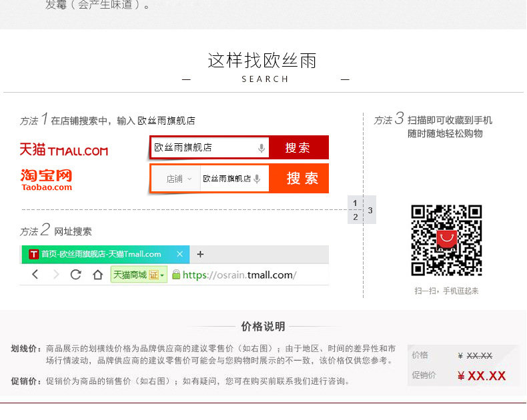Image resolution: width=527 pixels, height=420 pixels.
Task: Open a new tab with plus icon
Action: coord(200,255)
